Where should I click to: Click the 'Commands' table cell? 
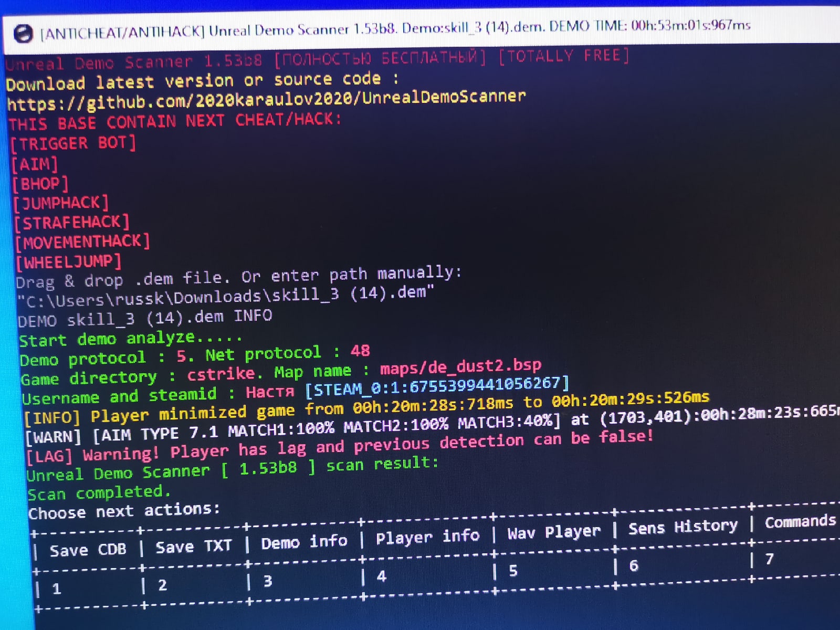pyautogui.click(x=800, y=521)
